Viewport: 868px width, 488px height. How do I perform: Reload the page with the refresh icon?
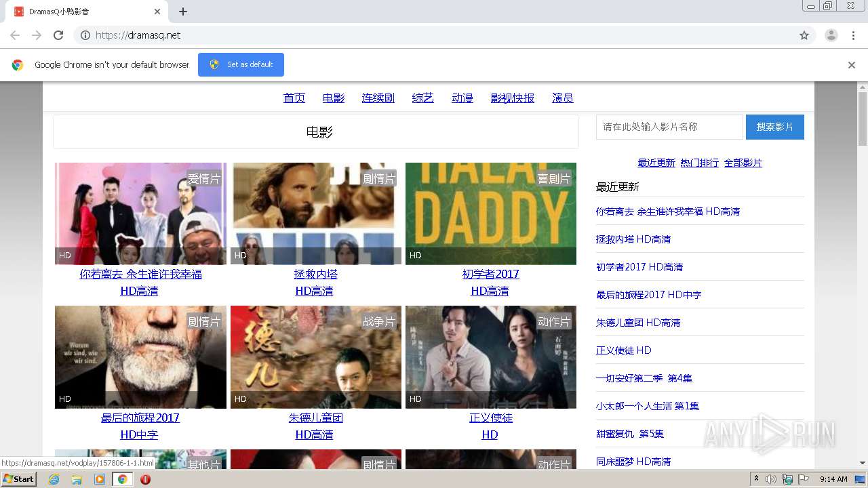(x=58, y=35)
